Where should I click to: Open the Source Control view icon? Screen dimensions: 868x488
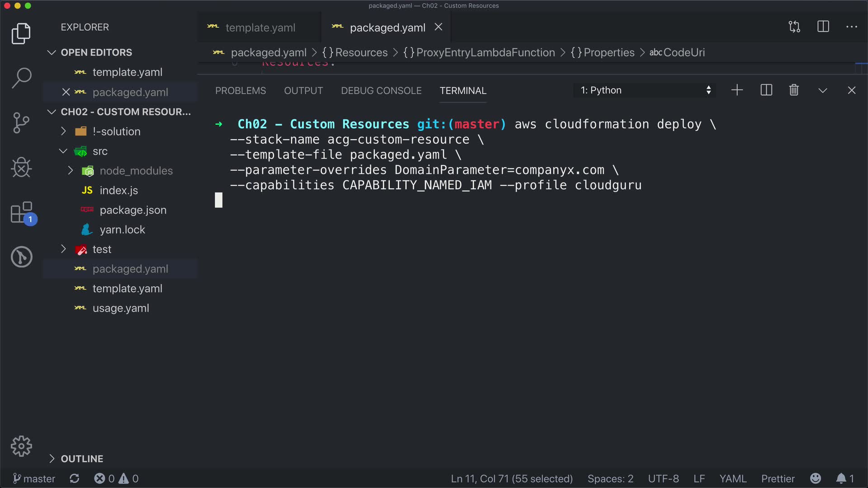21,123
